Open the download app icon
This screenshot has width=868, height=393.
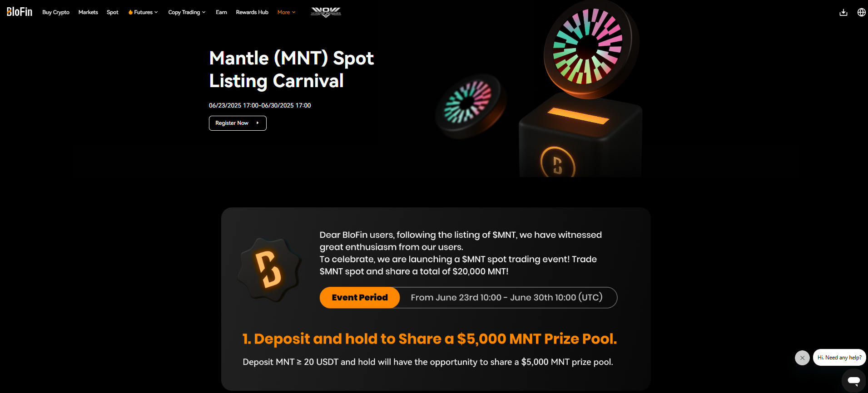[x=843, y=12]
